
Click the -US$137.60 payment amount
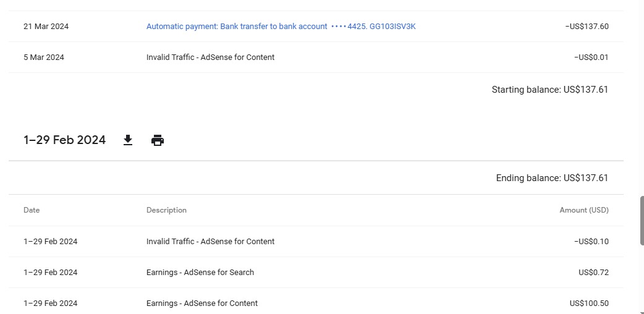587,27
